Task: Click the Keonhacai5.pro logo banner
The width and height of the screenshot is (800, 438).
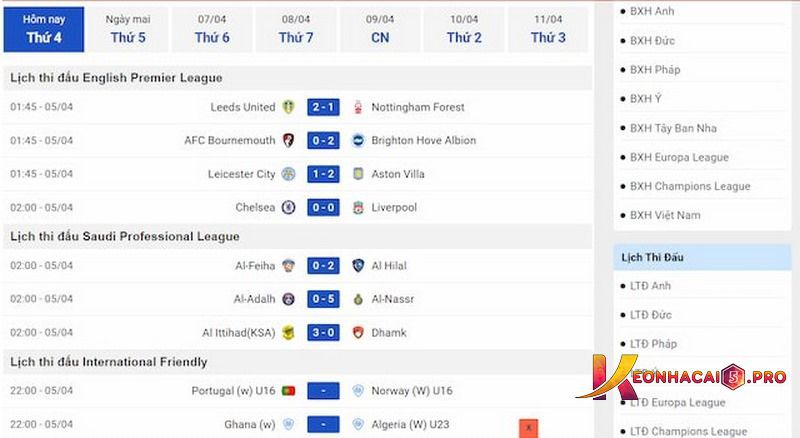Action: click(x=682, y=377)
